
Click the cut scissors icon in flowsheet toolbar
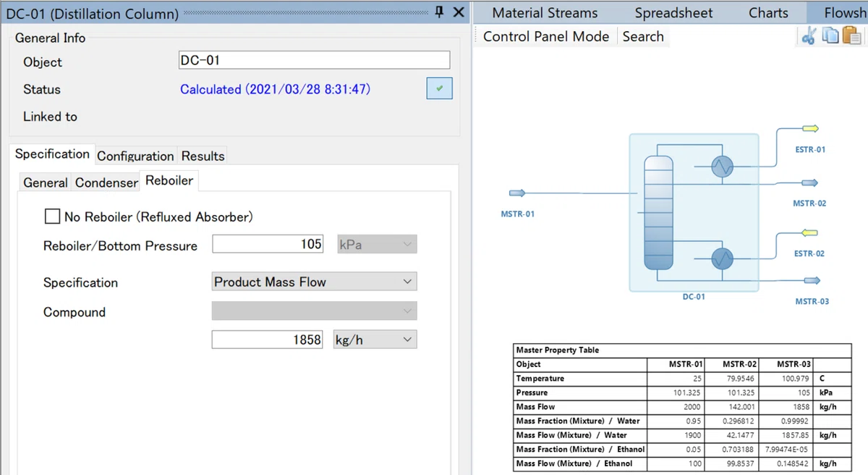click(809, 35)
